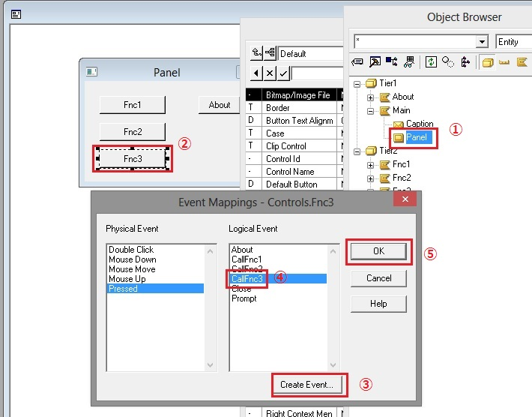Viewport: 532px width, 417px height.
Task: Expand the About node under Tier1
Action: [x=370, y=97]
